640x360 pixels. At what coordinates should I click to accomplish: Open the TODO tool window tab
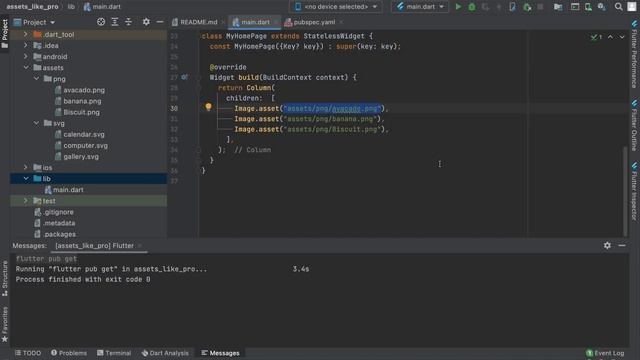[28, 353]
